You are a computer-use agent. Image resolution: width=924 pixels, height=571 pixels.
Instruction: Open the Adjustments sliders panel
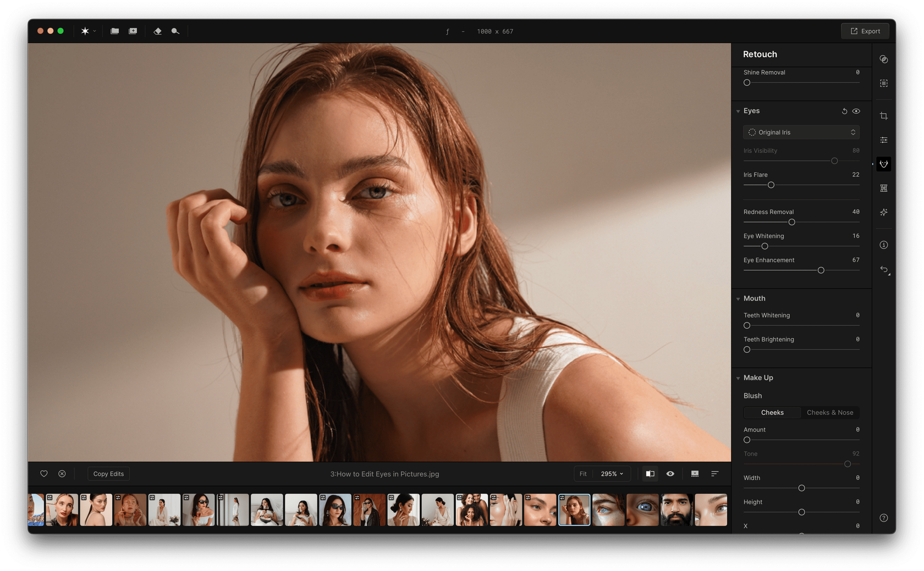coord(884,139)
